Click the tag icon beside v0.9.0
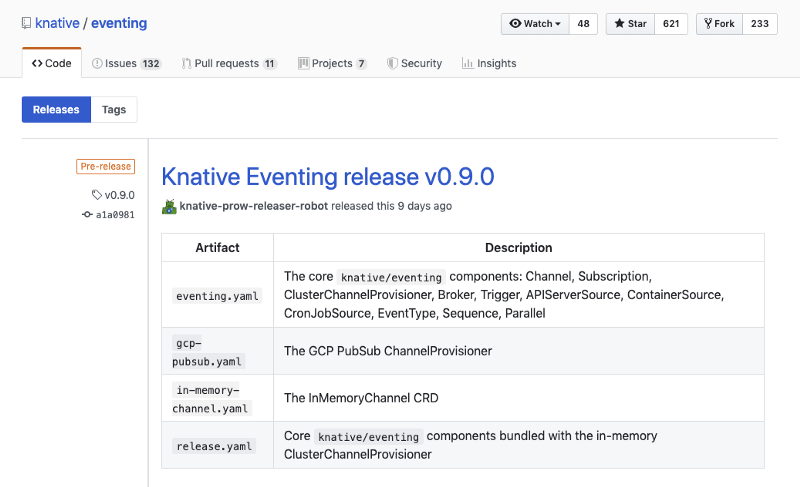 (97, 195)
